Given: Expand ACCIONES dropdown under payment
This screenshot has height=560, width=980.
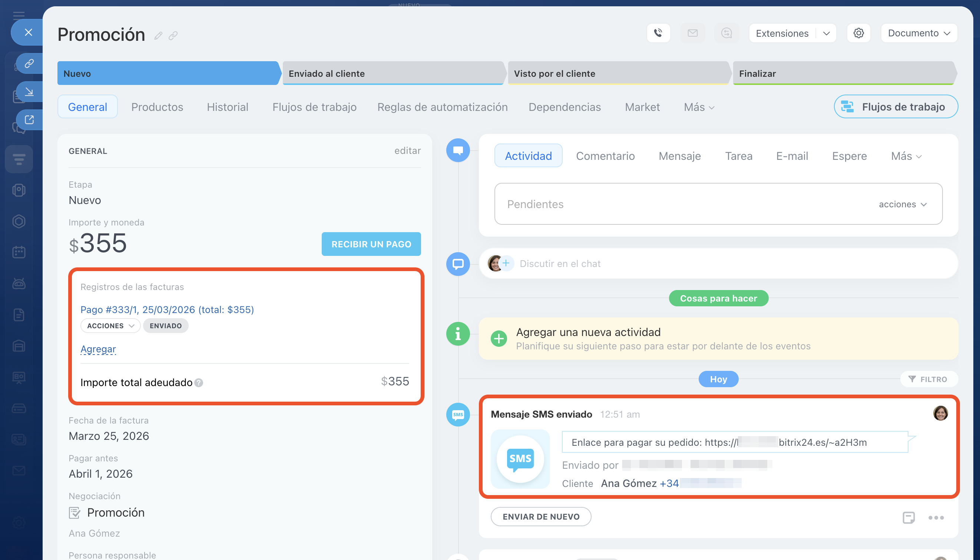Looking at the screenshot, I should tap(110, 326).
